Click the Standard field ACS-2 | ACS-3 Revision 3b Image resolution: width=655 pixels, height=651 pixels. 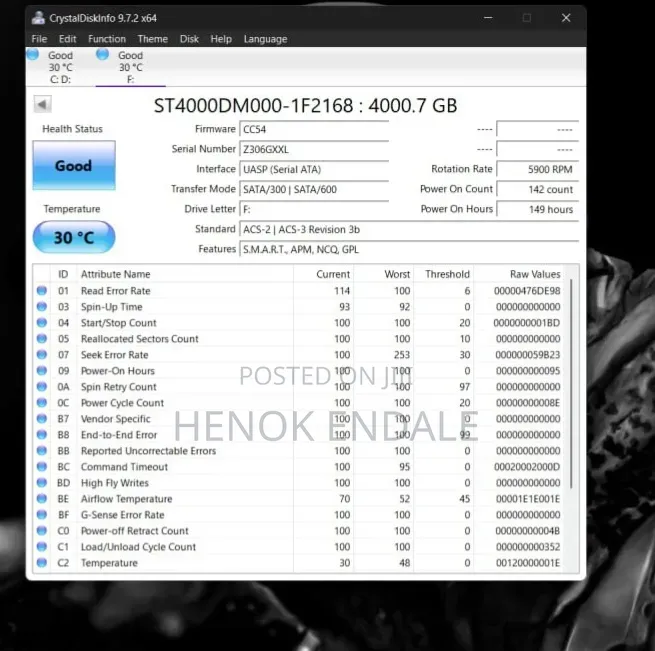409,229
